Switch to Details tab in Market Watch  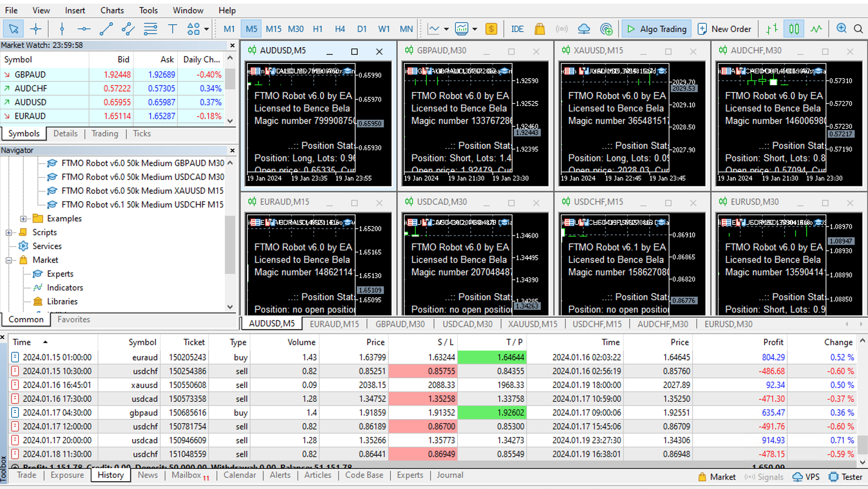pyautogui.click(x=65, y=133)
